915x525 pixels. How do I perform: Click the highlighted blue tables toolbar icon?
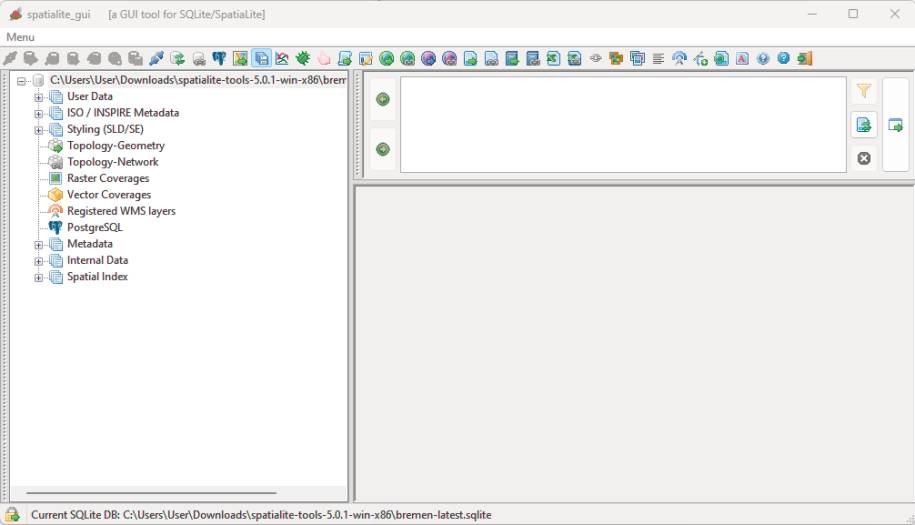[x=261, y=58]
